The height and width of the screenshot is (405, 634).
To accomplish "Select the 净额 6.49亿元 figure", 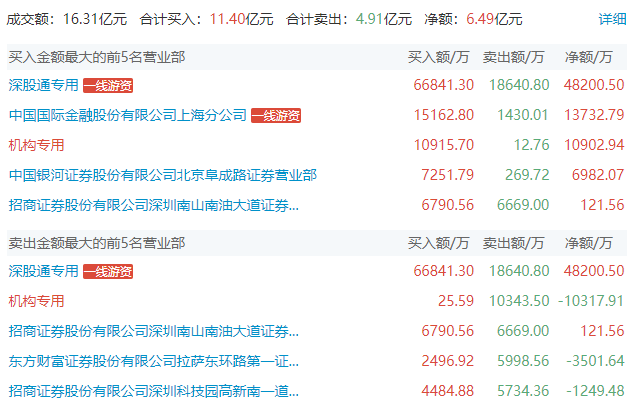I will 494,19.
